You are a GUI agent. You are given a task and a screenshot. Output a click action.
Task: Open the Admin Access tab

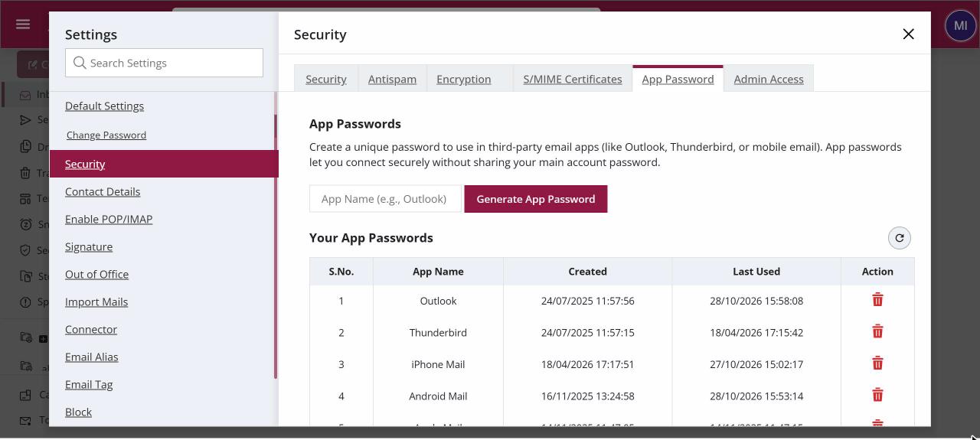click(x=769, y=79)
